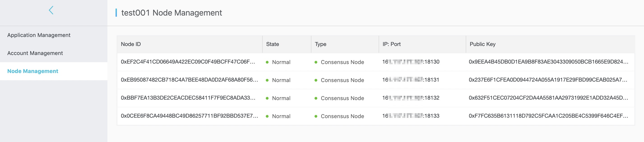Viewport: 644px width, 142px height.
Task: Click the Public Key column header
Action: point(482,44)
